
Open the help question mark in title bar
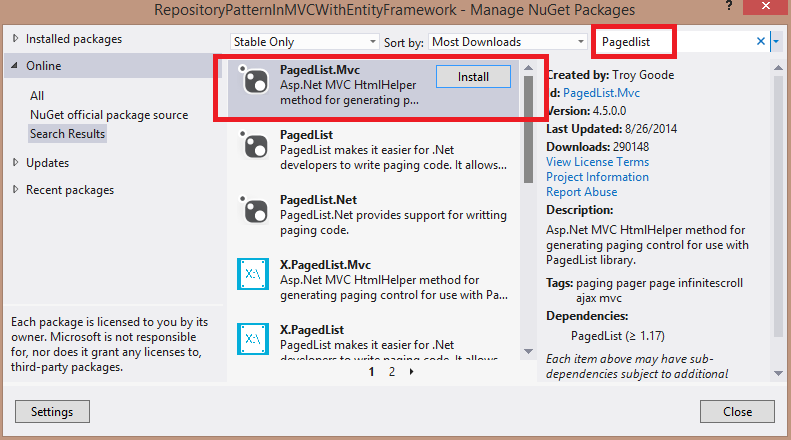(x=729, y=6)
